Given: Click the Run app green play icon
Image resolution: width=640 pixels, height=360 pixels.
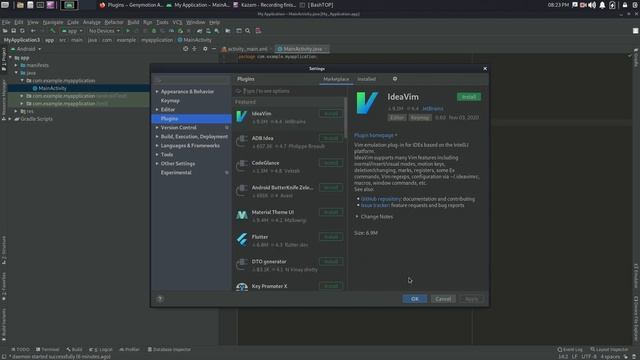Looking at the screenshot, I should (128, 31).
